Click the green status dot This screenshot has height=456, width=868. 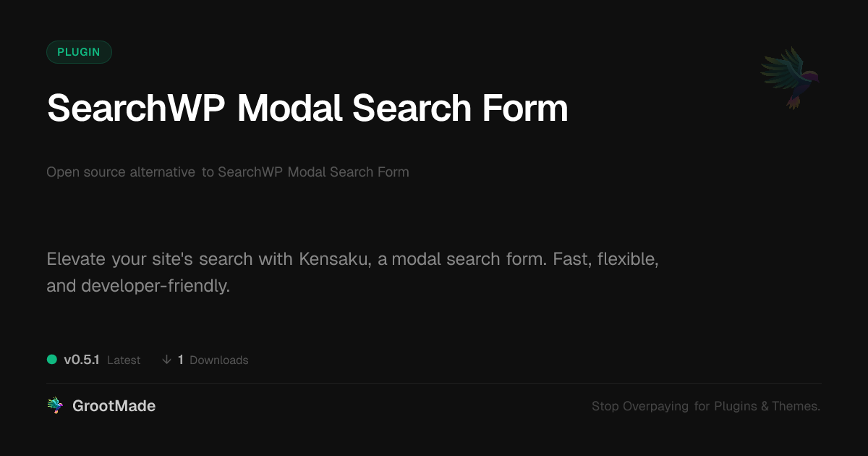click(x=52, y=359)
